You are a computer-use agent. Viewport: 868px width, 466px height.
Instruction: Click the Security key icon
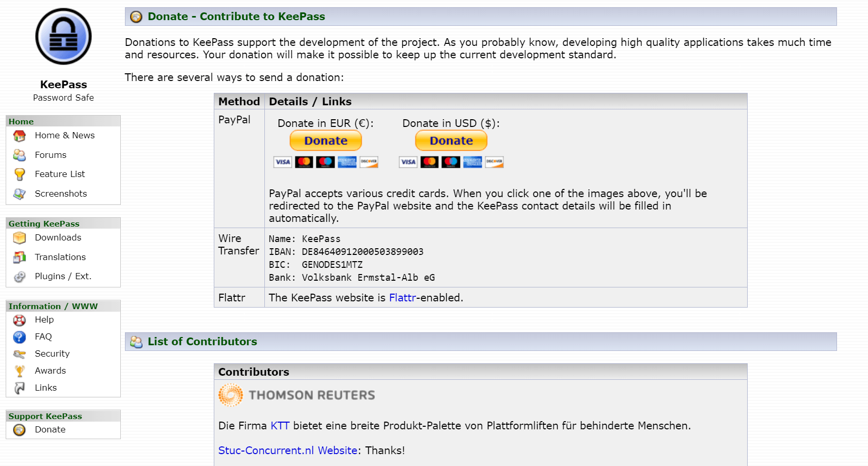tap(19, 353)
